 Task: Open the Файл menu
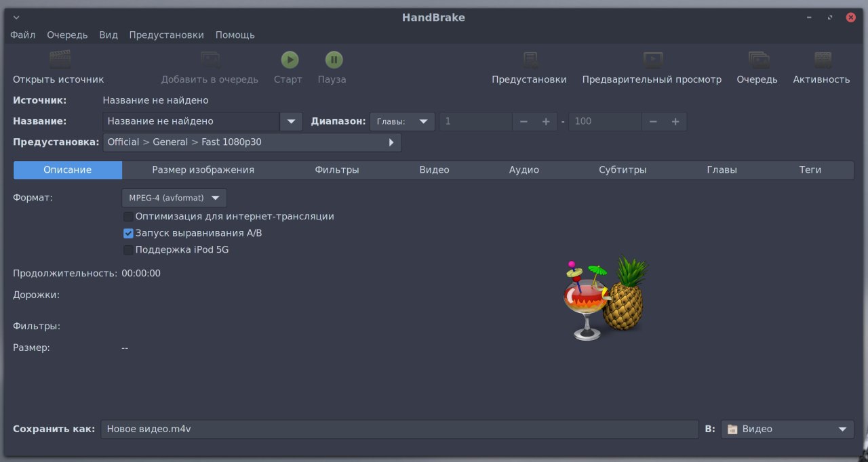coord(23,35)
